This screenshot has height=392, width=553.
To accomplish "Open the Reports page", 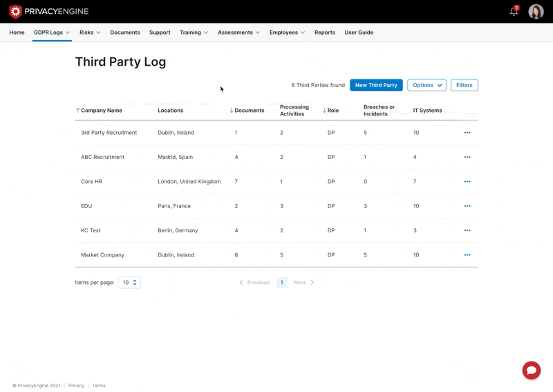I will (325, 32).
